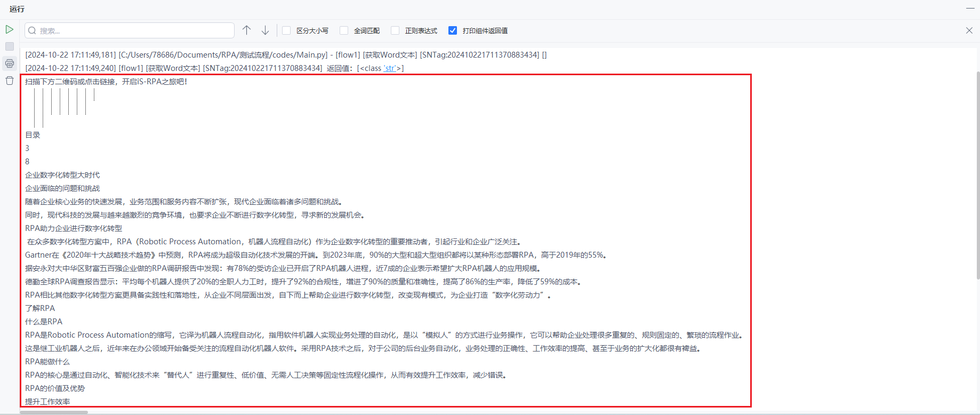Focus the 搜索 input field
The image size is (980, 415).
(133, 31)
